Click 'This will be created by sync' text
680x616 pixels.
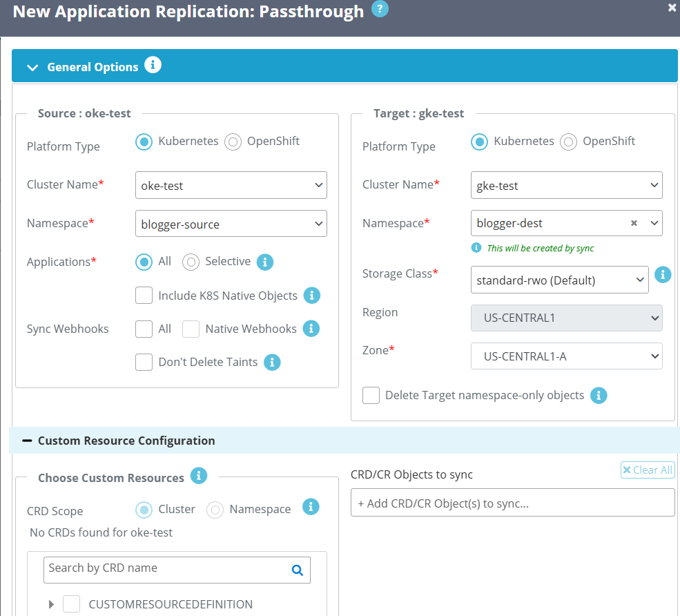[x=541, y=248]
